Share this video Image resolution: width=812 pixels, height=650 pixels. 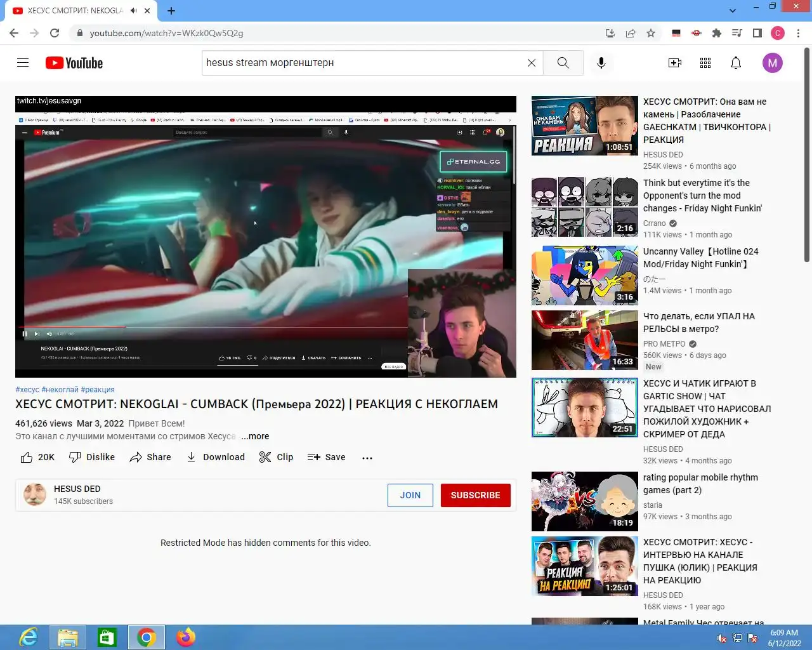[150, 457]
